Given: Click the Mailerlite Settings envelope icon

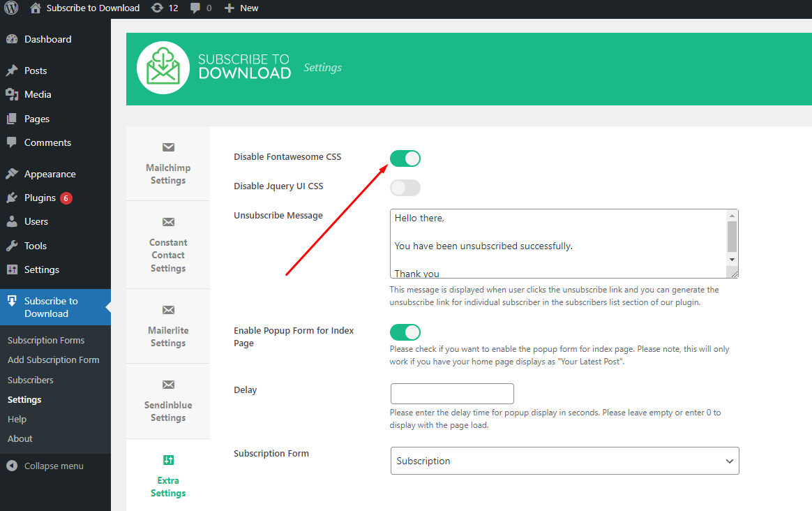Looking at the screenshot, I should pos(168,310).
